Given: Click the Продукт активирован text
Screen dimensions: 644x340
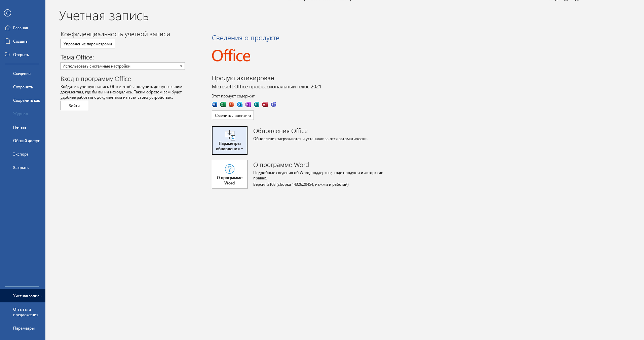Looking at the screenshot, I should pos(243,78).
